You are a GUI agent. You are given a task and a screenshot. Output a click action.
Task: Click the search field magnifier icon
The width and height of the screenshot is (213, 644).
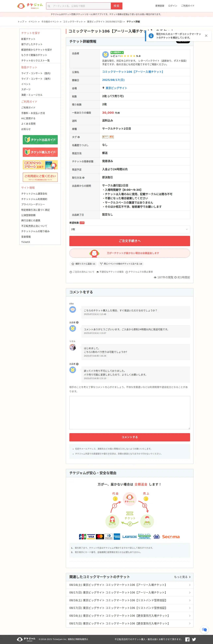click(x=49, y=6)
